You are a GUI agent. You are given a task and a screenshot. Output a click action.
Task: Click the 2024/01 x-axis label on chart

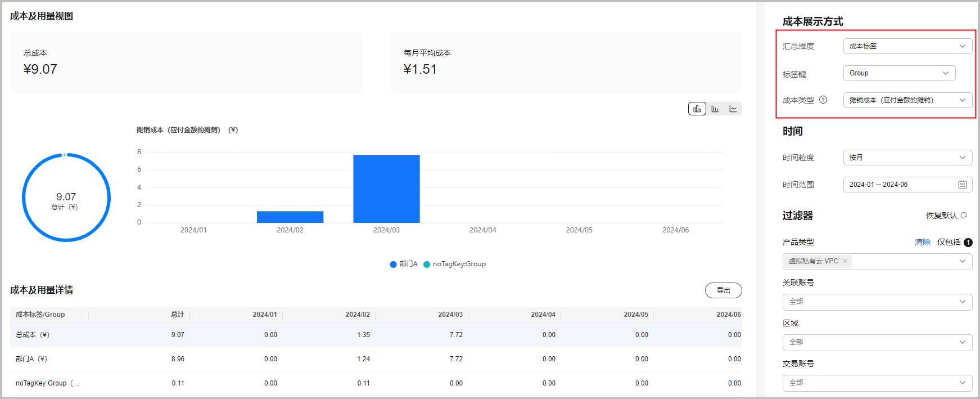(x=193, y=230)
